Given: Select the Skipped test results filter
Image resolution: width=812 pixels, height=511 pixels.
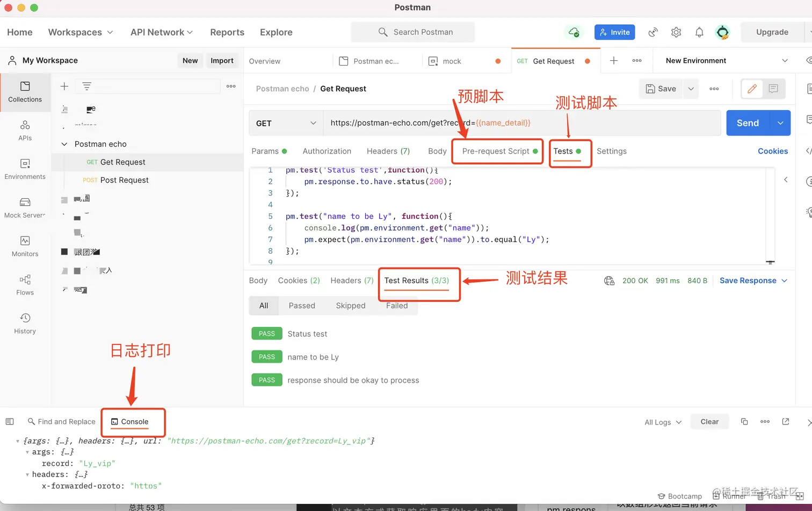Looking at the screenshot, I should click(x=351, y=306).
